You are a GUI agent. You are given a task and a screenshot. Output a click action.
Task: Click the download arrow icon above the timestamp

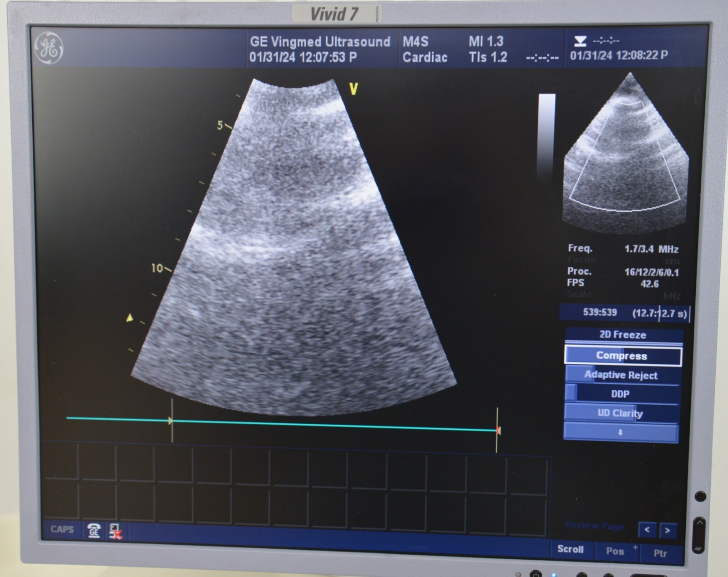(x=580, y=41)
